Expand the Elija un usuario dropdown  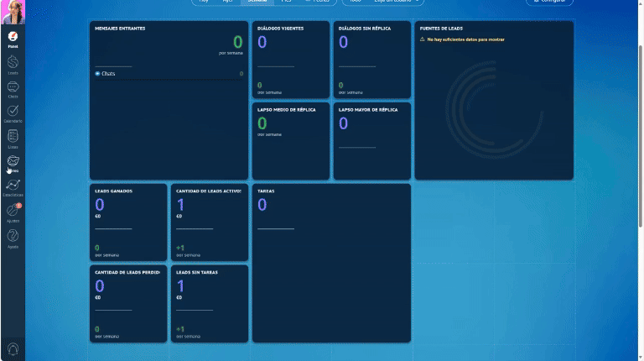coord(395,1)
